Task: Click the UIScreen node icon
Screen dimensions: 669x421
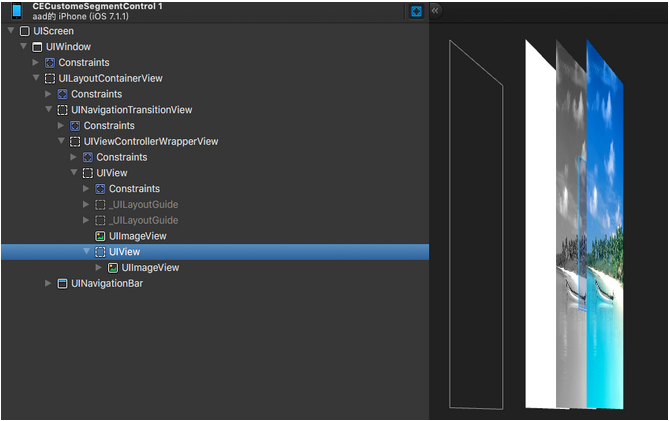Action: click(25, 31)
